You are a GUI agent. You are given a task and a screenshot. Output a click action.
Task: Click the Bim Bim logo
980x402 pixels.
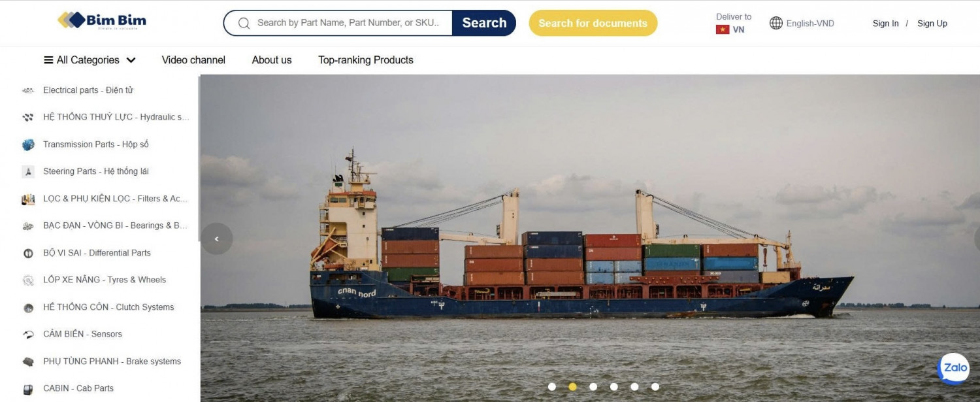click(x=103, y=20)
